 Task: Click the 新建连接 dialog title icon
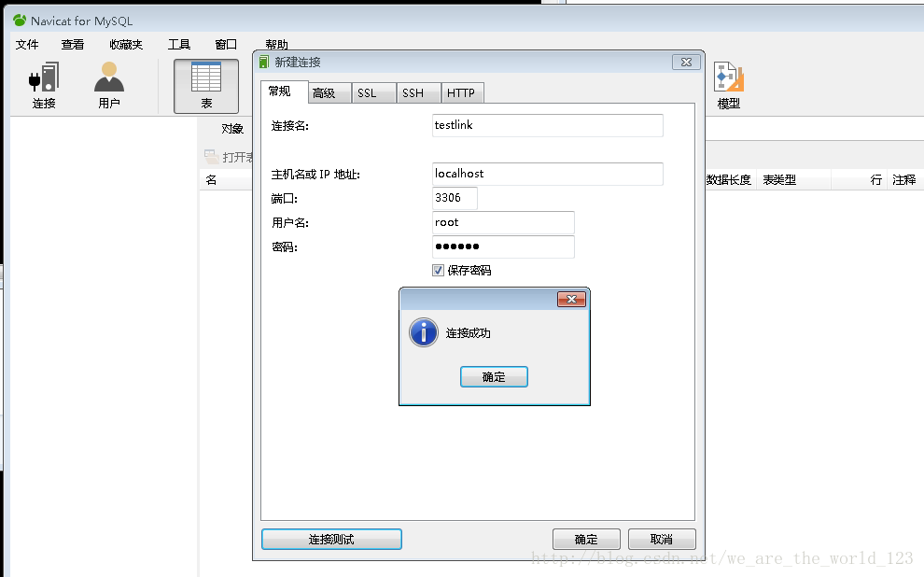tap(264, 62)
